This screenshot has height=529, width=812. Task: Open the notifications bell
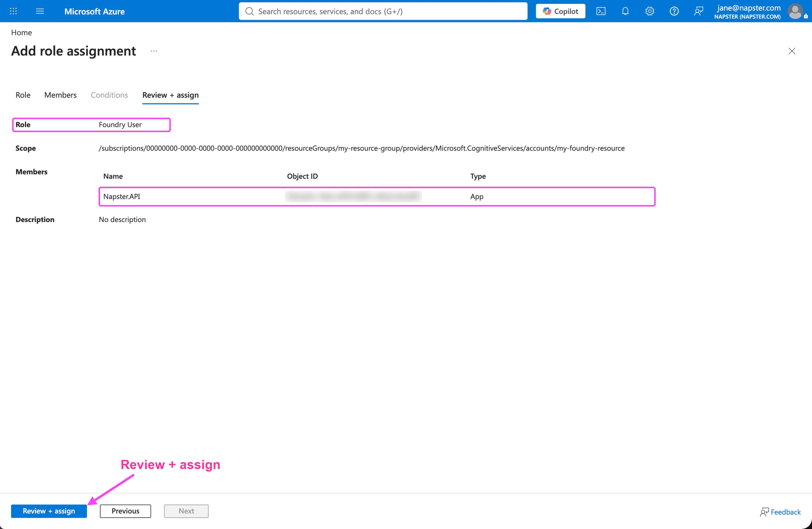click(x=625, y=11)
